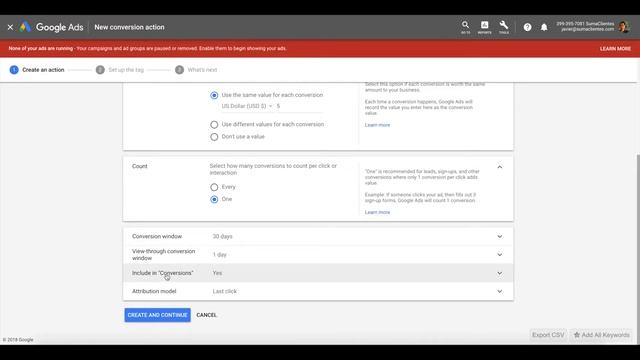
Task: Expand the View-through conversion window row
Action: [318, 255]
